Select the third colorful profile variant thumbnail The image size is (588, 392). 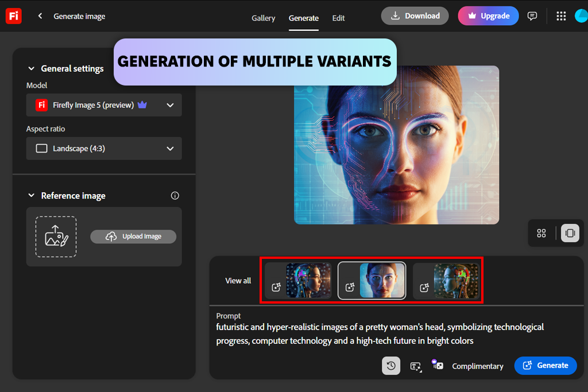pyautogui.click(x=457, y=280)
